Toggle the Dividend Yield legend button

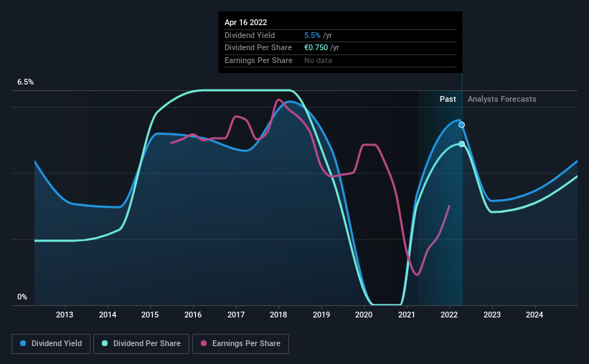(51, 344)
